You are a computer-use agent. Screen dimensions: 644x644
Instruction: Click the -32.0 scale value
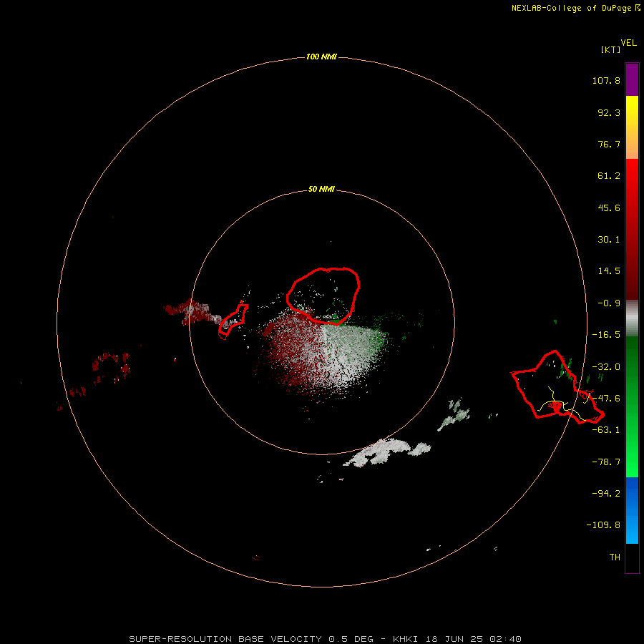tap(606, 367)
